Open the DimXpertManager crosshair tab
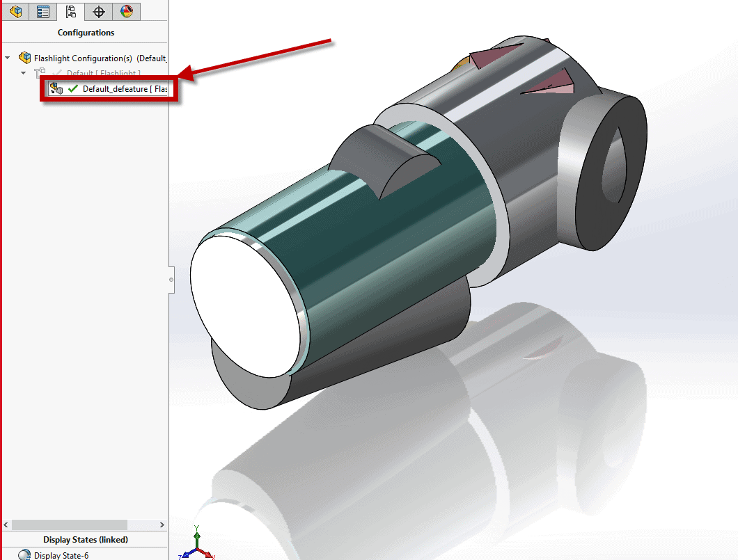 99,11
